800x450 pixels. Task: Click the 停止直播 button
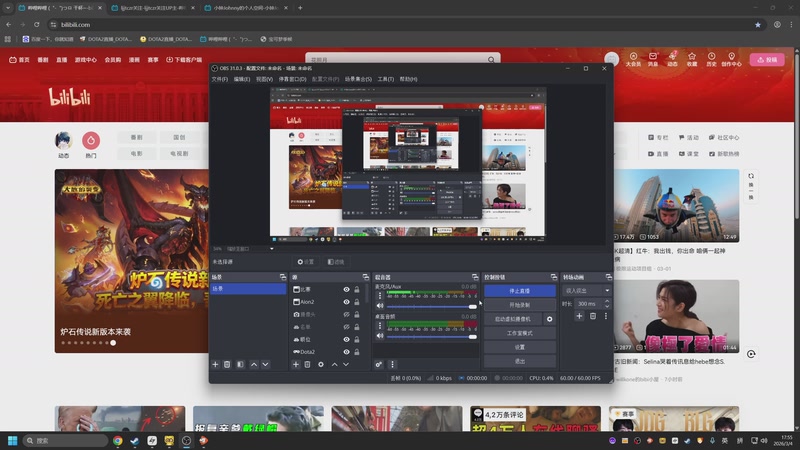click(x=519, y=291)
